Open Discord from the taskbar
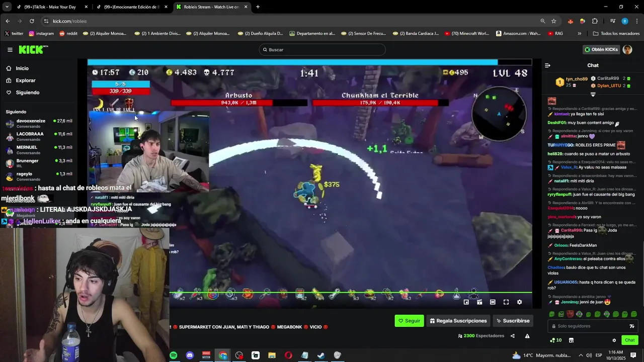The image size is (644, 362). point(190,355)
